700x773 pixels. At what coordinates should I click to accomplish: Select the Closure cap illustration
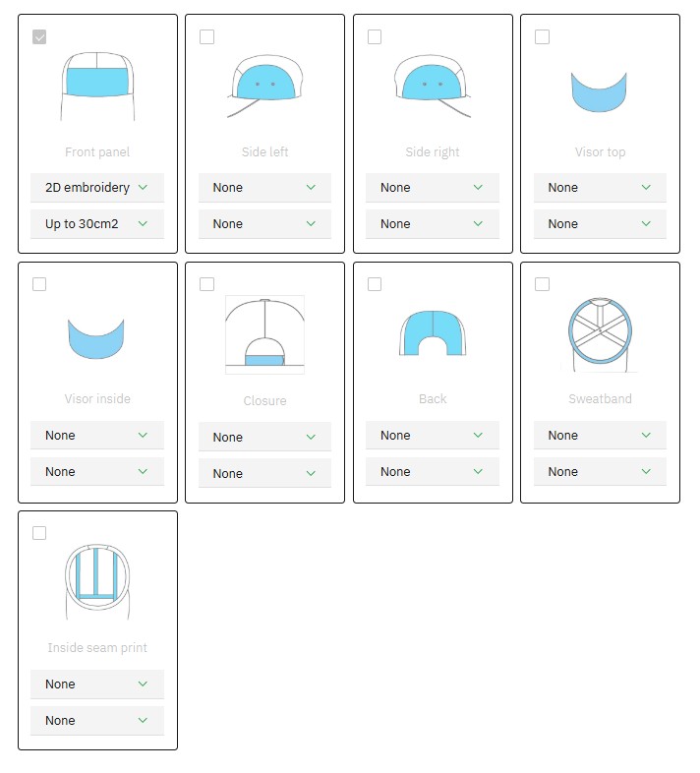tap(264, 334)
